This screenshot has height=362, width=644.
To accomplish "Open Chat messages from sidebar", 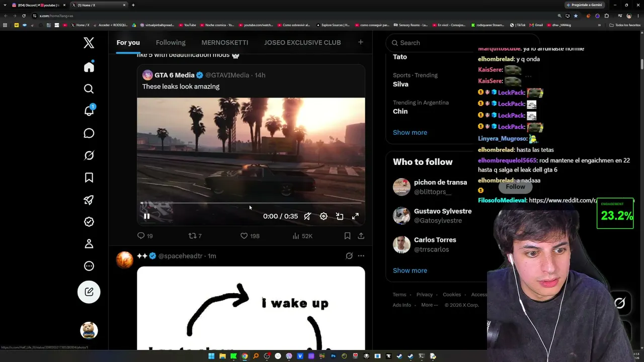I will coord(89,133).
